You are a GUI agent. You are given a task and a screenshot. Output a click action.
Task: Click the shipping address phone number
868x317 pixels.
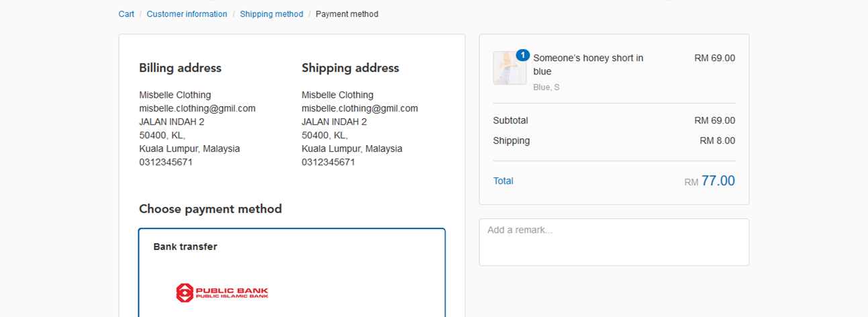tap(328, 162)
